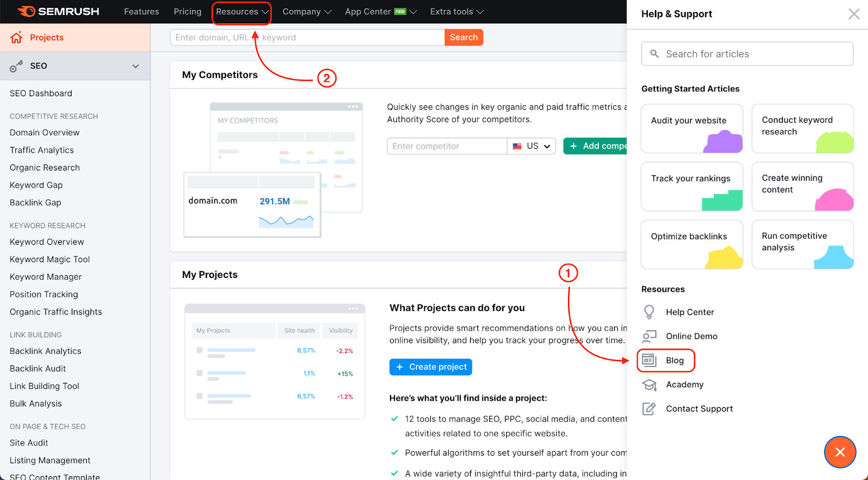
Task: Click the domain search input field
Action: [x=307, y=37]
